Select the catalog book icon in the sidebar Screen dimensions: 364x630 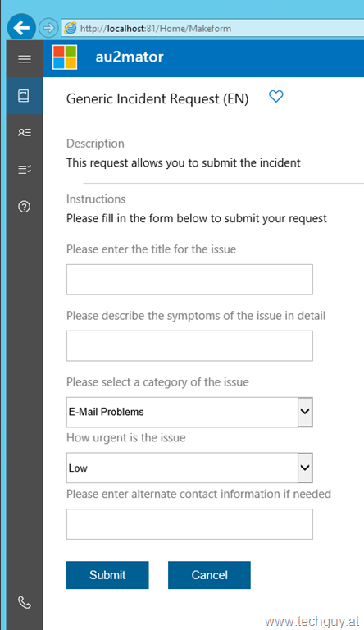[24, 96]
